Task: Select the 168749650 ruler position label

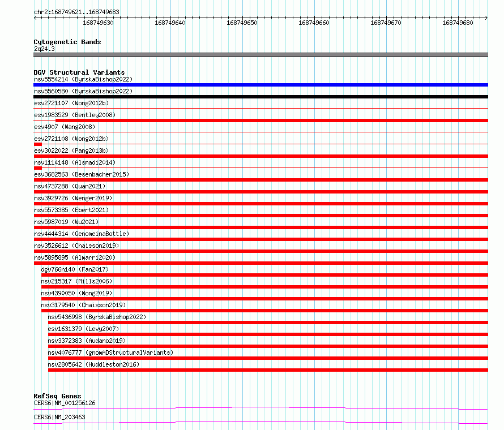Action: (242, 23)
